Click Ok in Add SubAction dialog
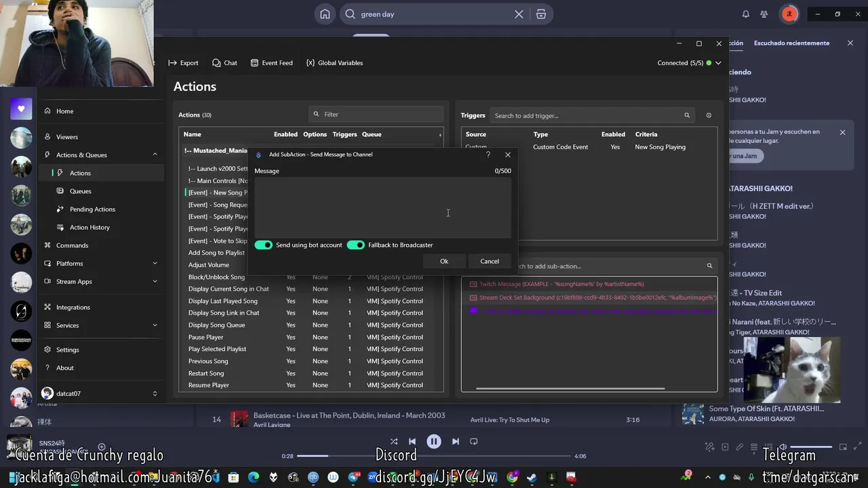This screenshot has width=868, height=488. [x=444, y=262]
